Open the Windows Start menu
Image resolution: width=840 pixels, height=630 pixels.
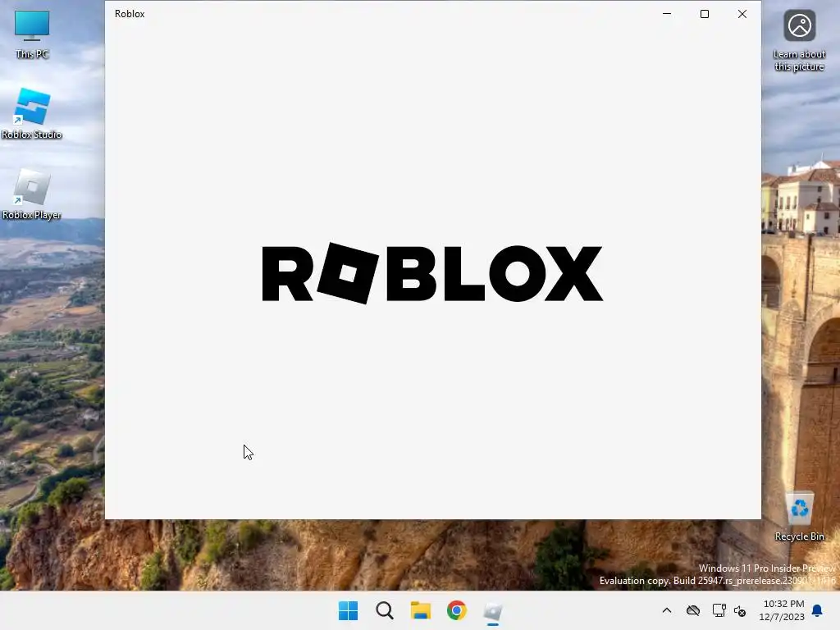[348, 610]
